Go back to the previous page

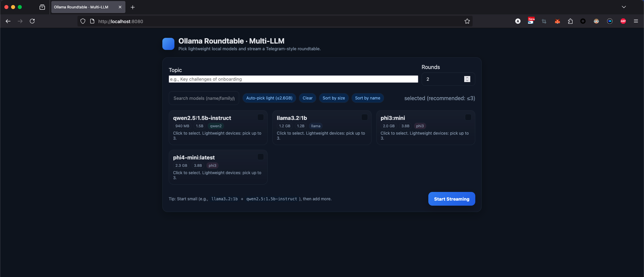click(x=8, y=21)
